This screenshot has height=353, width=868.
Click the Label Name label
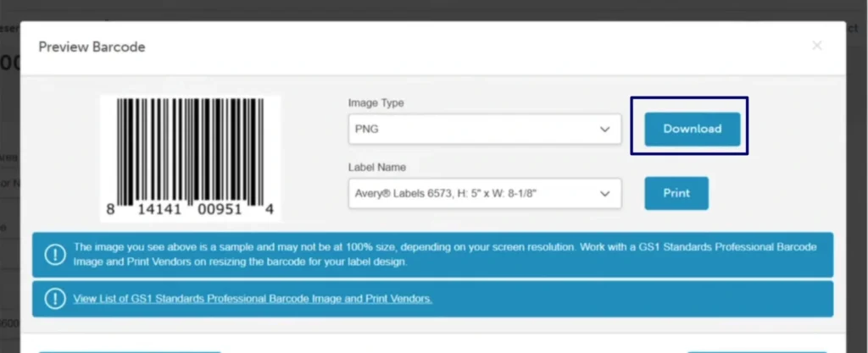377,168
